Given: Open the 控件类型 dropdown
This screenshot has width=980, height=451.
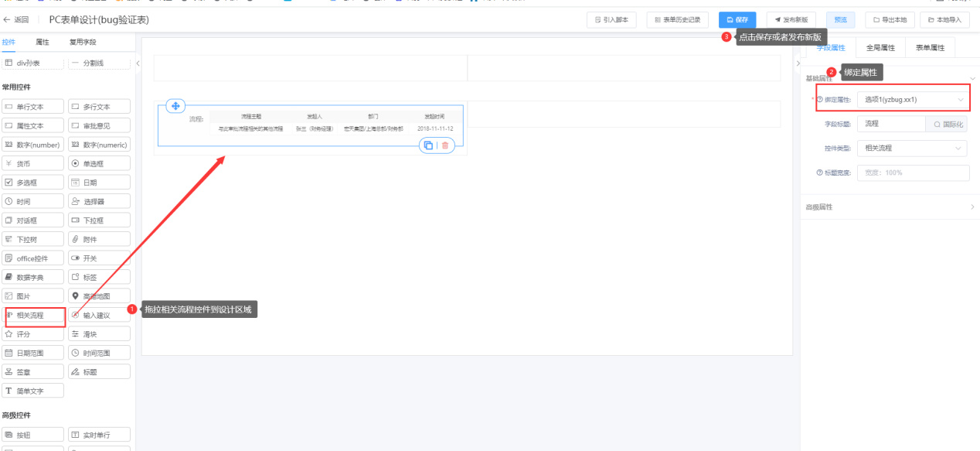Looking at the screenshot, I should pyautogui.click(x=912, y=148).
